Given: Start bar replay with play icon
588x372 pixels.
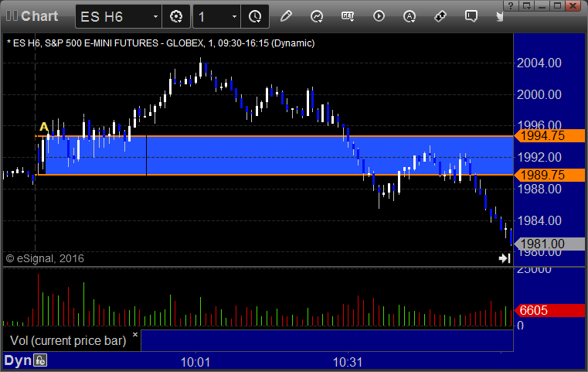Looking at the screenshot, I should (379, 16).
